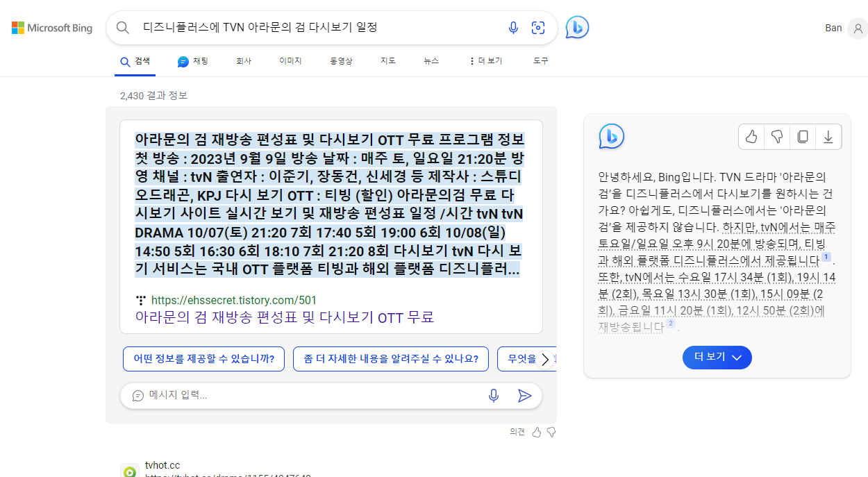Click thumbs down in Bing answer panel
This screenshot has height=477, width=868.
[x=777, y=137]
